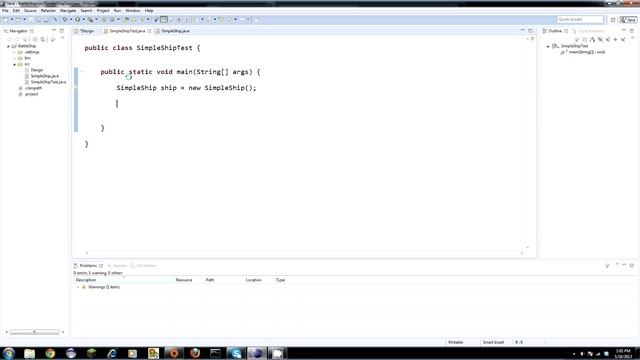Viewport: 640px width, 360px height.
Task: Click the green Run toolbar icon
Action: [77, 20]
